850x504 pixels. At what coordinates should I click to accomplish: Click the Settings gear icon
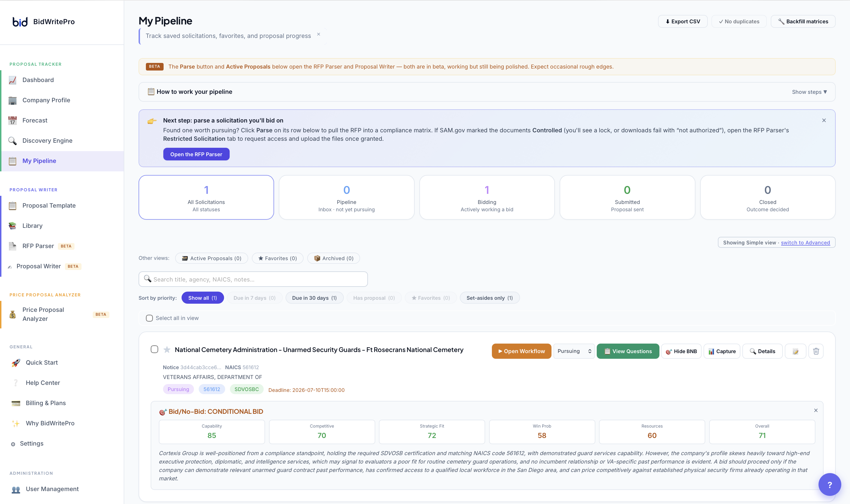13,444
